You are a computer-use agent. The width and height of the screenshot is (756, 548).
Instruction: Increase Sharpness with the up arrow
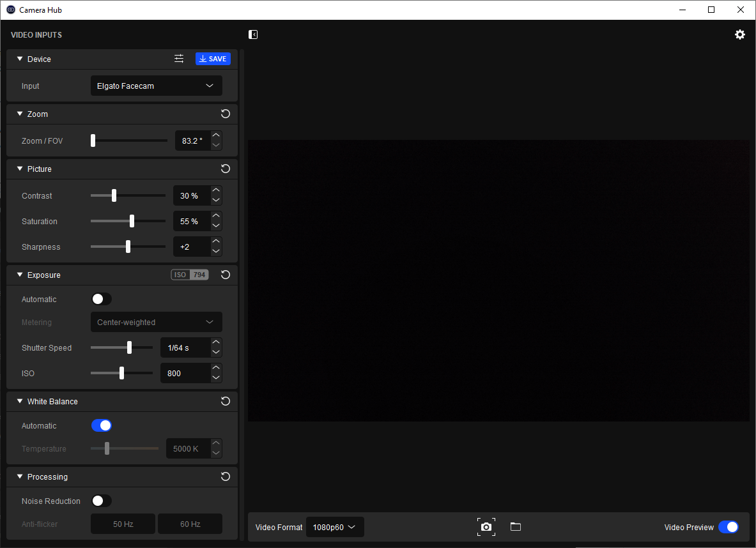point(216,241)
